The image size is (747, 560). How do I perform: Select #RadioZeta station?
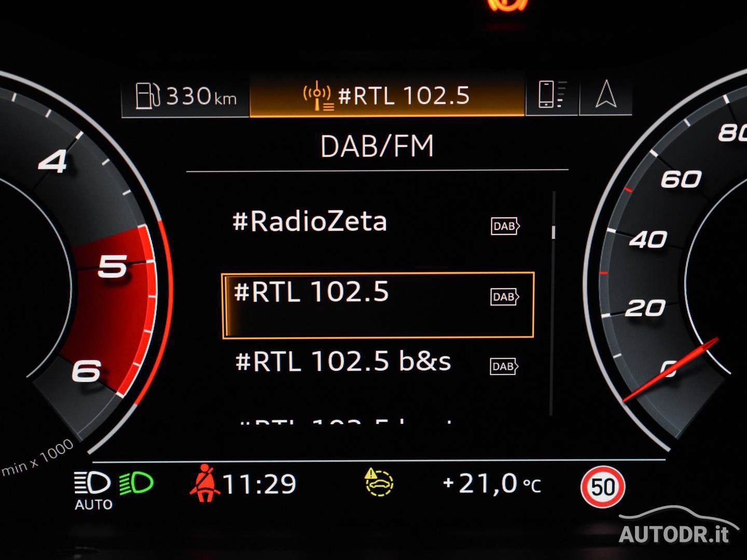tap(310, 222)
